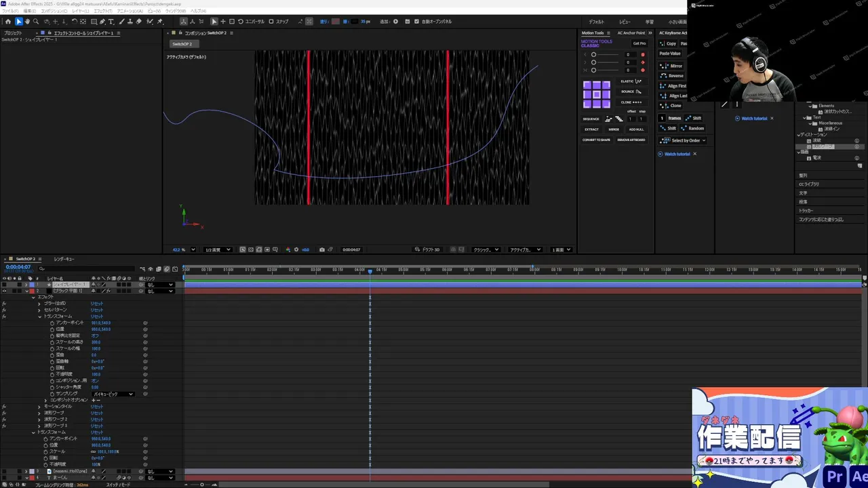The height and width of the screenshot is (488, 868).
Task: Click リセット for セルパターン effect
Action: point(97,310)
